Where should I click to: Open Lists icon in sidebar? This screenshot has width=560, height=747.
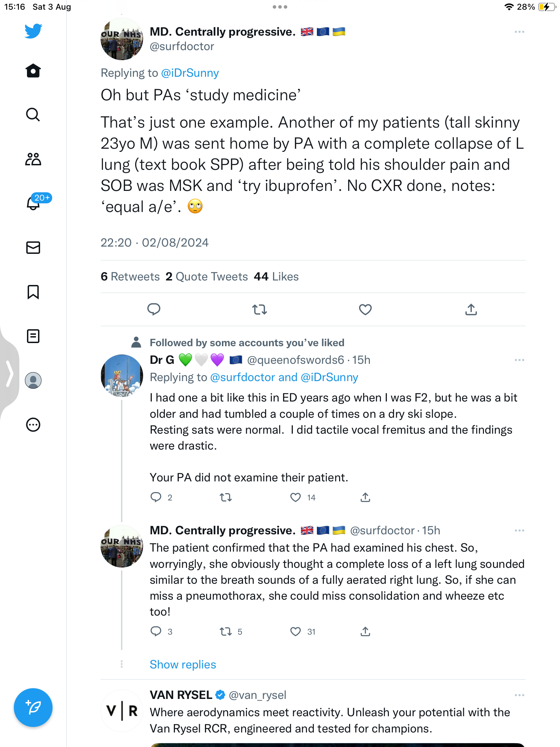coord(33,336)
